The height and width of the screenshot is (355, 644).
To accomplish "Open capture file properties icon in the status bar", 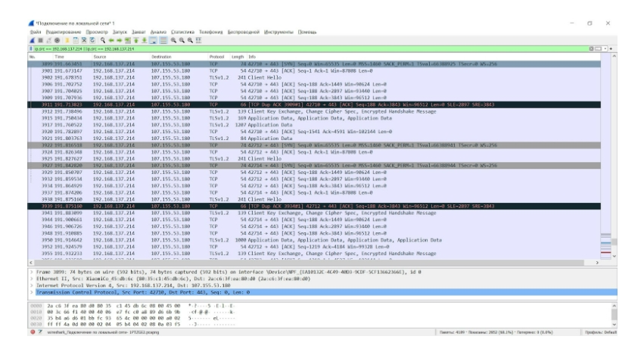I will point(40,332).
